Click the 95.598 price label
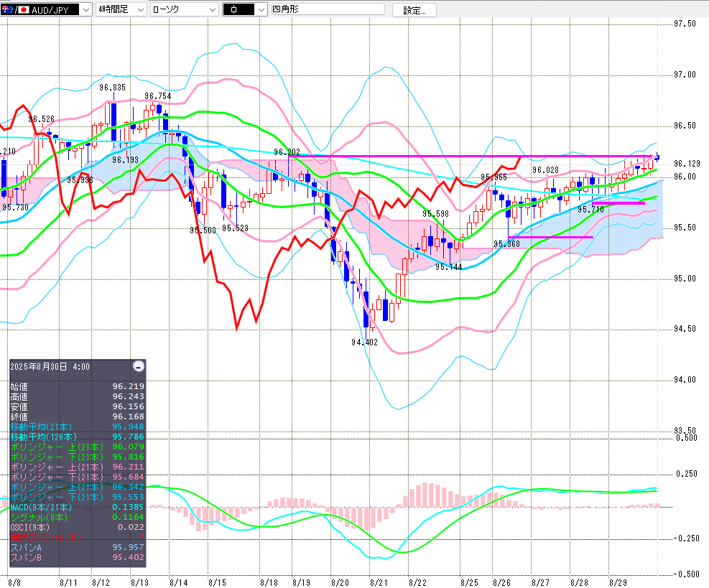The image size is (709, 588). [435, 214]
